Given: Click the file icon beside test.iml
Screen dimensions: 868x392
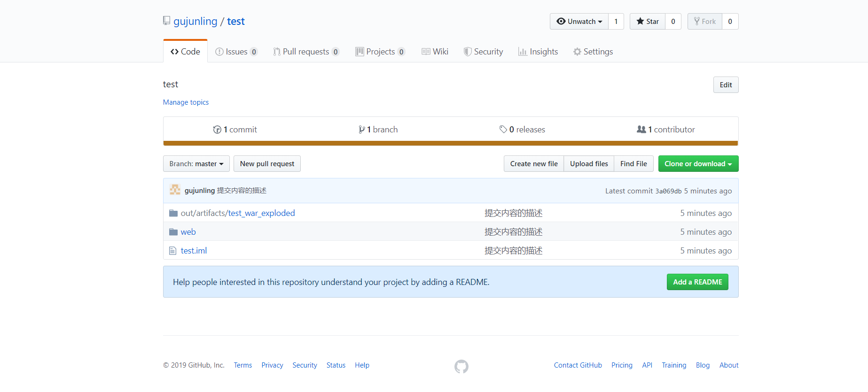Looking at the screenshot, I should coord(173,251).
